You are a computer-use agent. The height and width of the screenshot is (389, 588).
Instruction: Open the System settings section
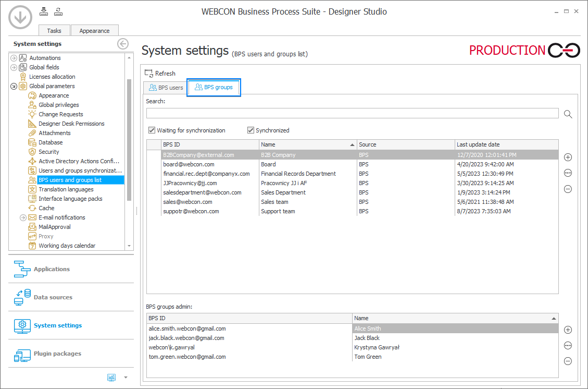(x=71, y=325)
